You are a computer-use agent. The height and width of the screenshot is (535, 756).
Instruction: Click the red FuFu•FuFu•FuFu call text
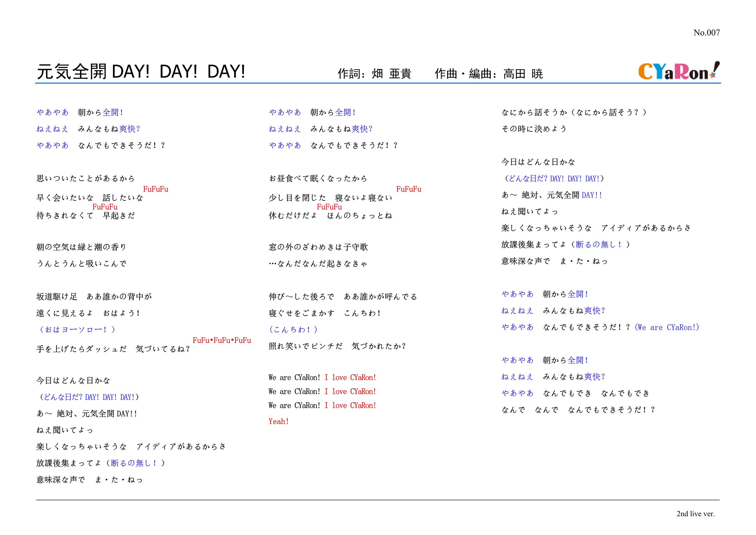(x=222, y=340)
